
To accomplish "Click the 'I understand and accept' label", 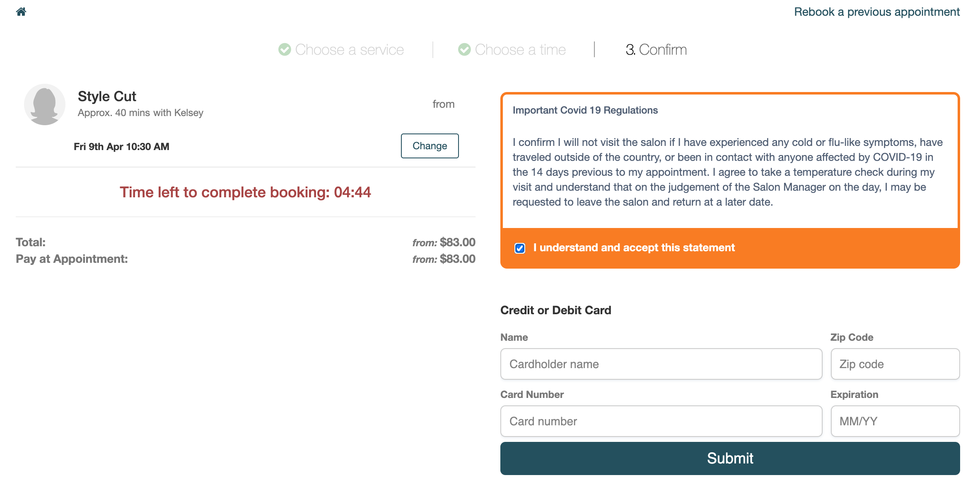I will click(634, 247).
